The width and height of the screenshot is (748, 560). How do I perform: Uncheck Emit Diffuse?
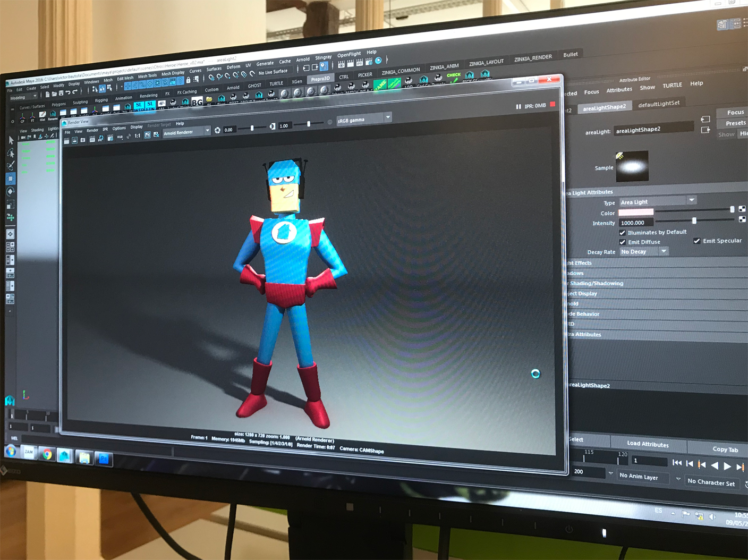coord(623,242)
